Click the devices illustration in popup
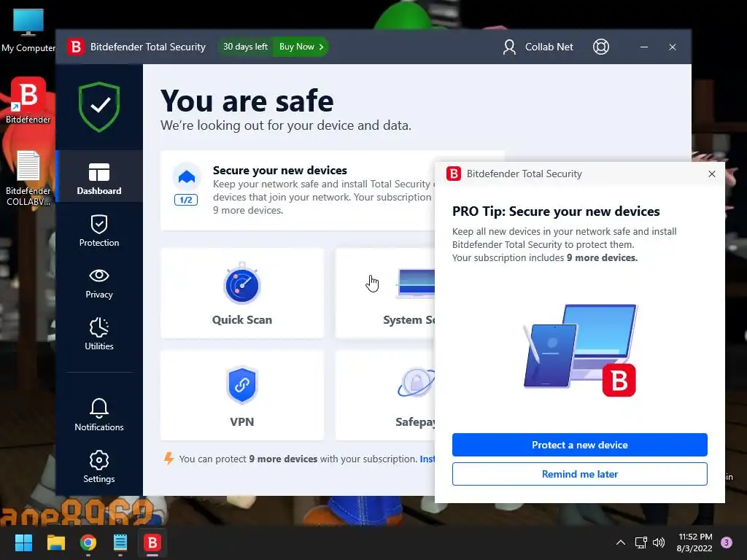The image size is (747, 560). [580, 350]
